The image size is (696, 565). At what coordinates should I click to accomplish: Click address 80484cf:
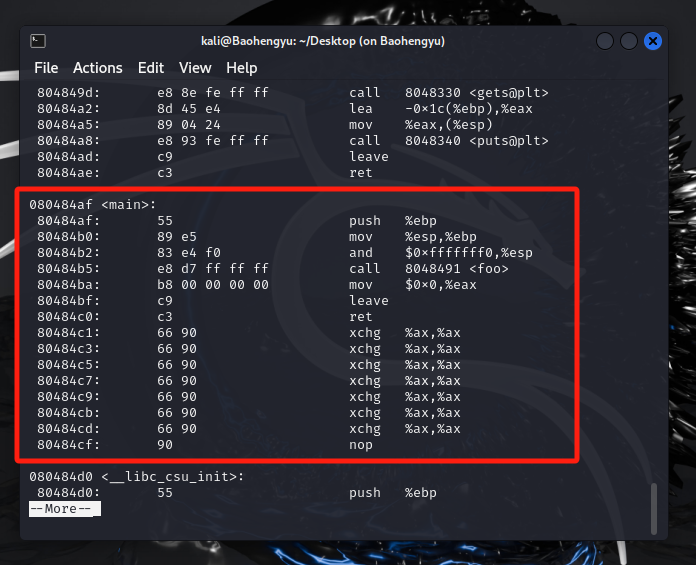coord(69,445)
